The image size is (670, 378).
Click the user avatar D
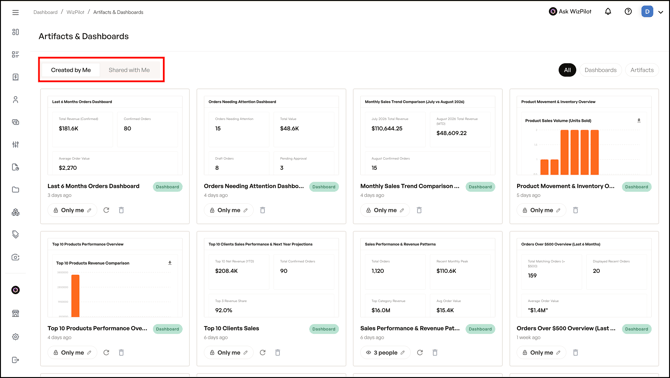647,12
